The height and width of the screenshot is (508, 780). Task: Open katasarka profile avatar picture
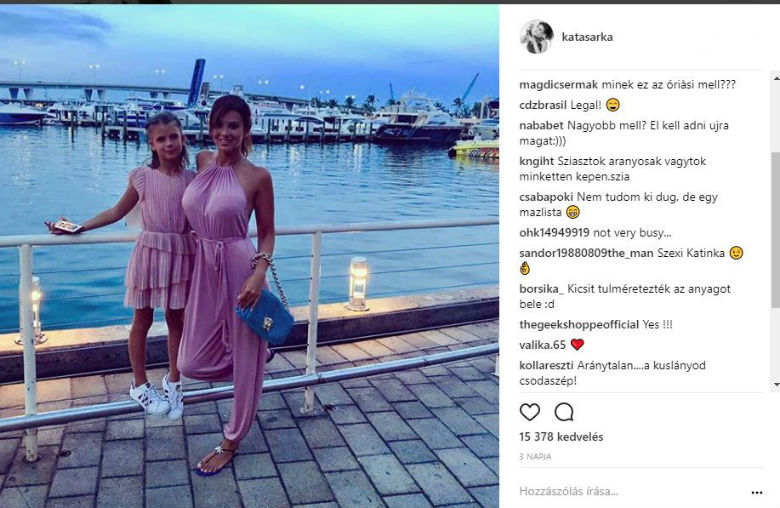536,37
